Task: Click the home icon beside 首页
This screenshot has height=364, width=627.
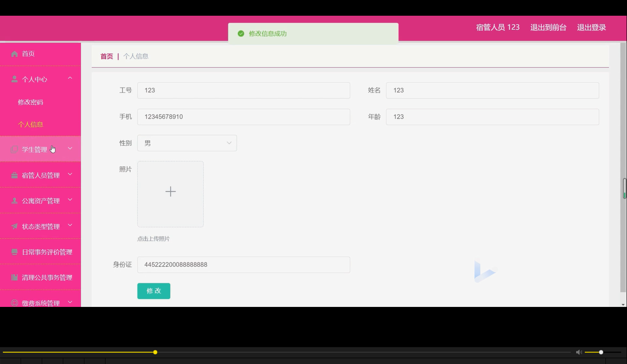Action: click(14, 53)
